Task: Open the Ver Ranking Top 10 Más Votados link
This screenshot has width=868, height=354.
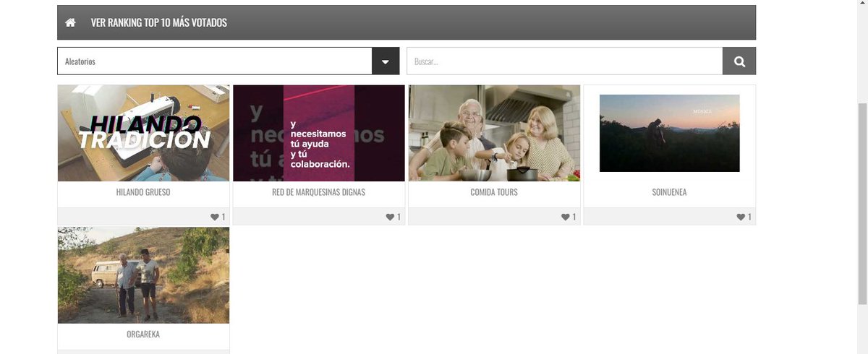Action: 158,22
